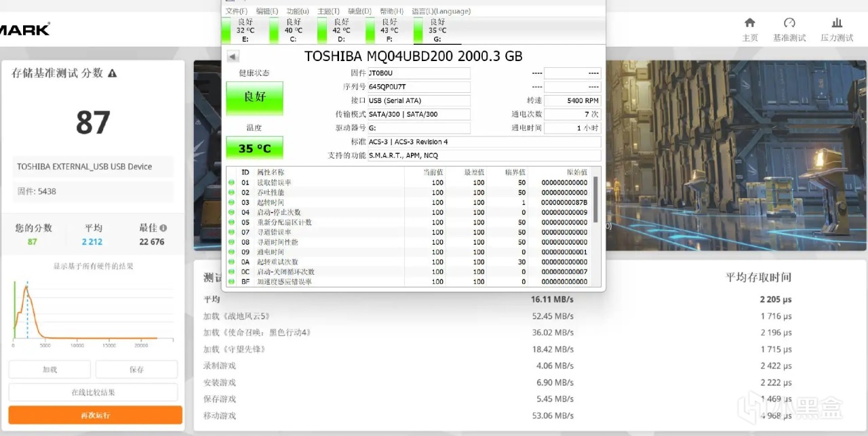The image size is (868, 436).
Task: Click the 加载《守望先锋》 result row
Action: (498, 349)
